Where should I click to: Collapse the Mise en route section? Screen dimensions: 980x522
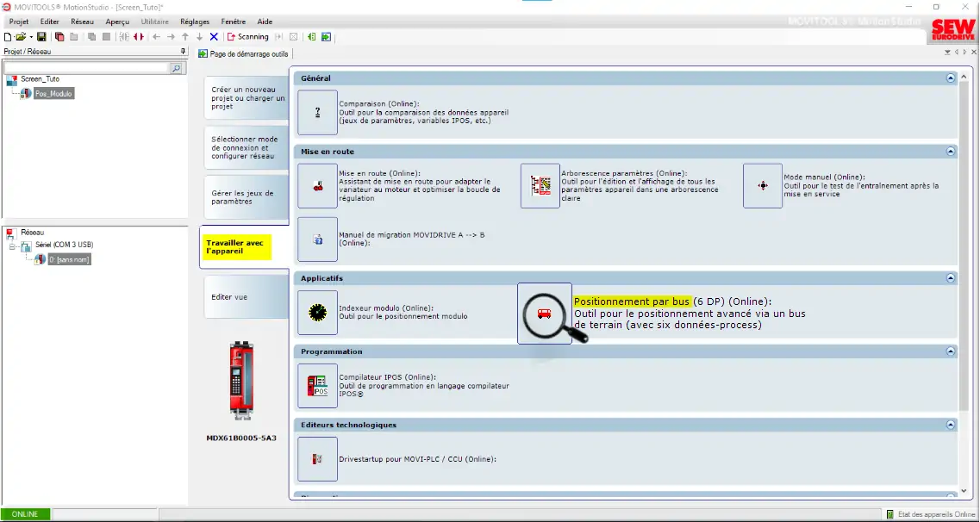click(x=951, y=151)
